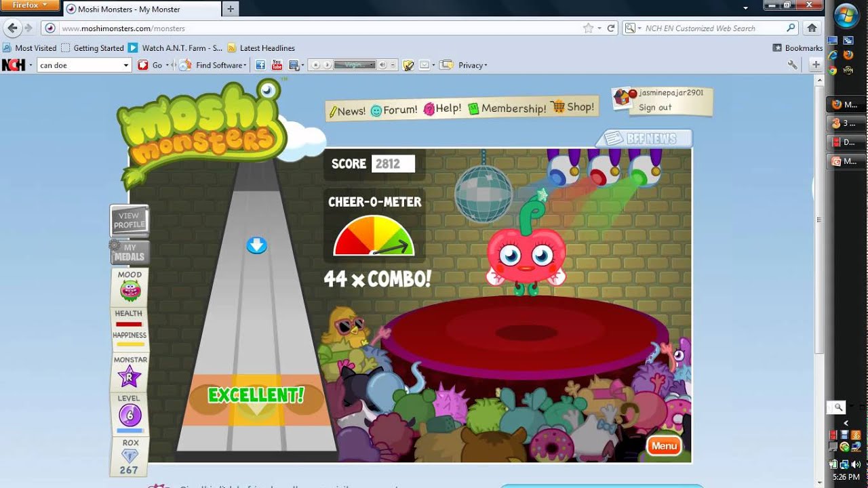Click the taskbar clock 5:26 PM
This screenshot has width=868, height=488.
pos(846,477)
